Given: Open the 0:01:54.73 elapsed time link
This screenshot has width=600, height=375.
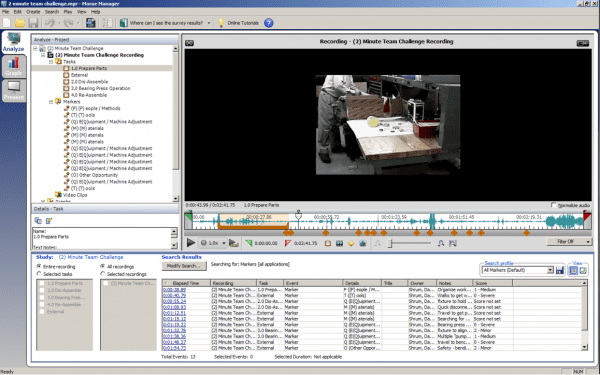Looking at the screenshot, I should pos(174,348).
